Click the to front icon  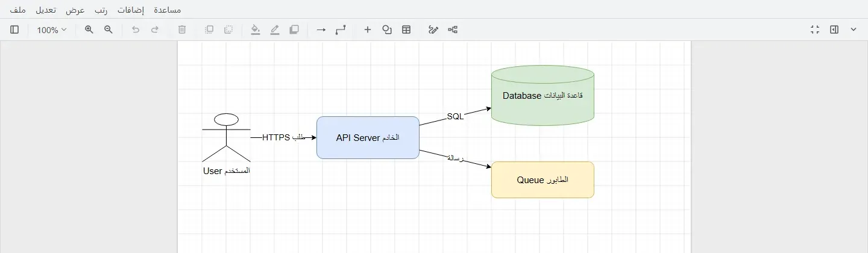[x=209, y=30]
